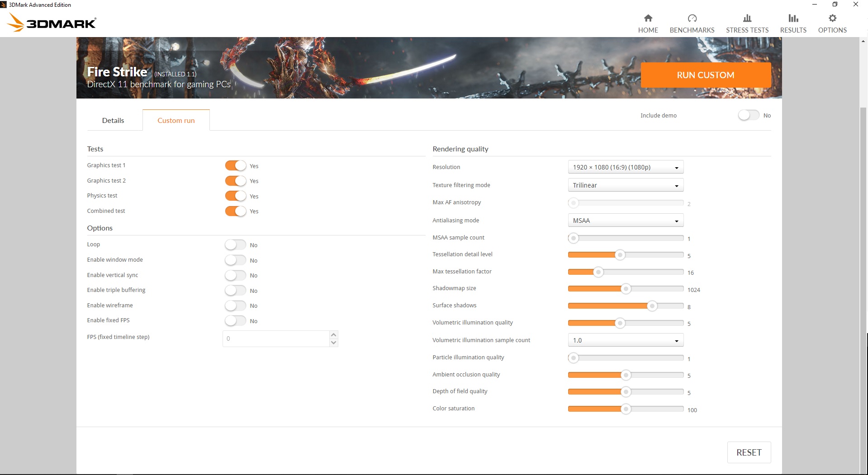This screenshot has width=868, height=475.
Task: Click Max tessellation factor value 16
Action: 690,273
